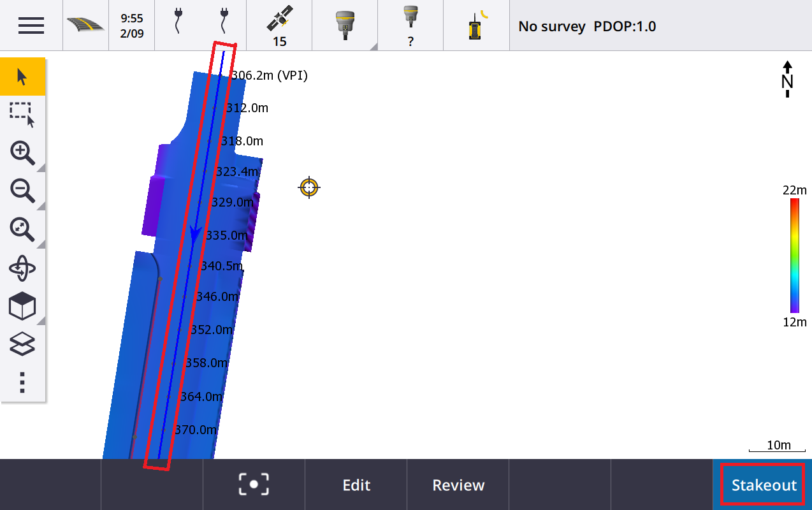Click the snap-to target softkey

254,484
